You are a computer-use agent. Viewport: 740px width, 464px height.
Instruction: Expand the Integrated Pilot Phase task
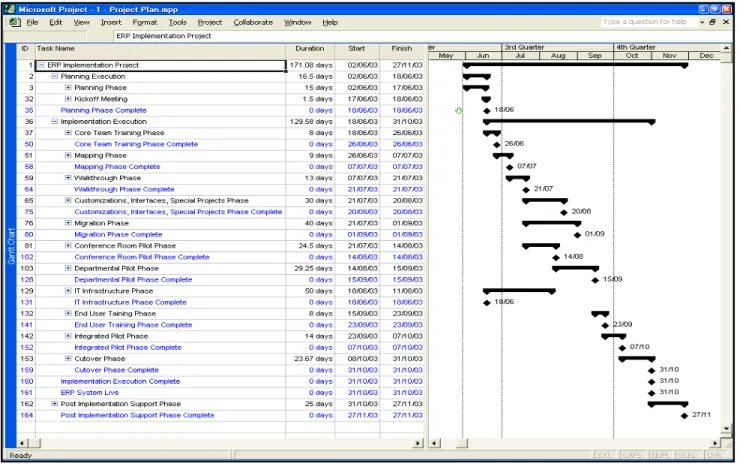tap(68, 336)
